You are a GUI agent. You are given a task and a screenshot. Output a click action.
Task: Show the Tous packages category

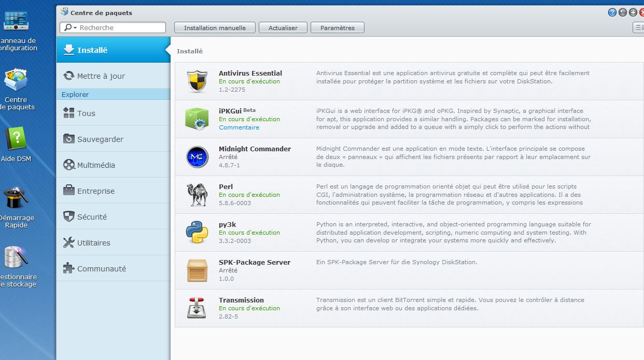tap(113, 113)
